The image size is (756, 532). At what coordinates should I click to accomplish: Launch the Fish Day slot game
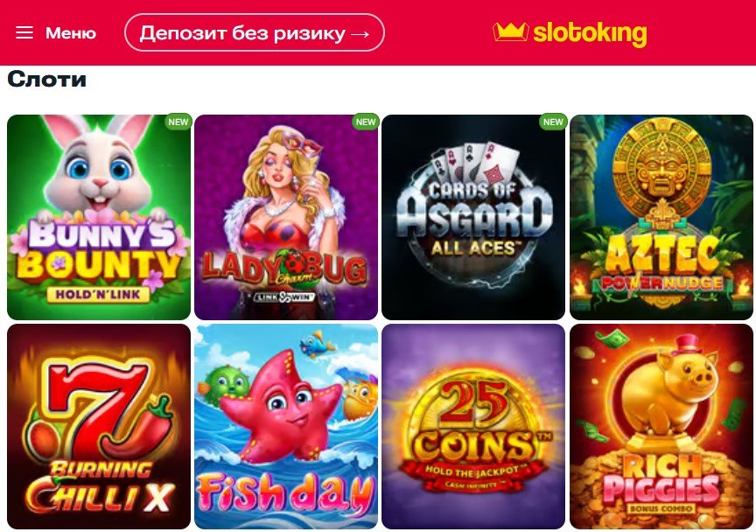(x=286, y=426)
